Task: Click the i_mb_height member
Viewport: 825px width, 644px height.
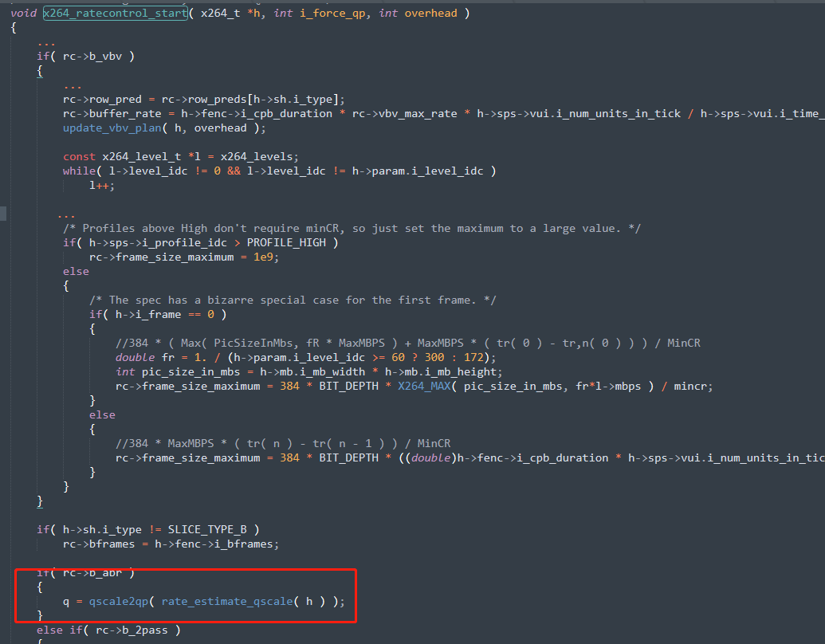Action: (461, 371)
